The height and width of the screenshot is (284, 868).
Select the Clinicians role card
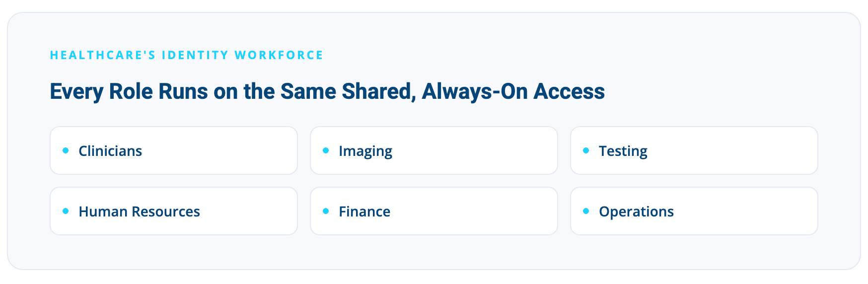[x=174, y=150]
